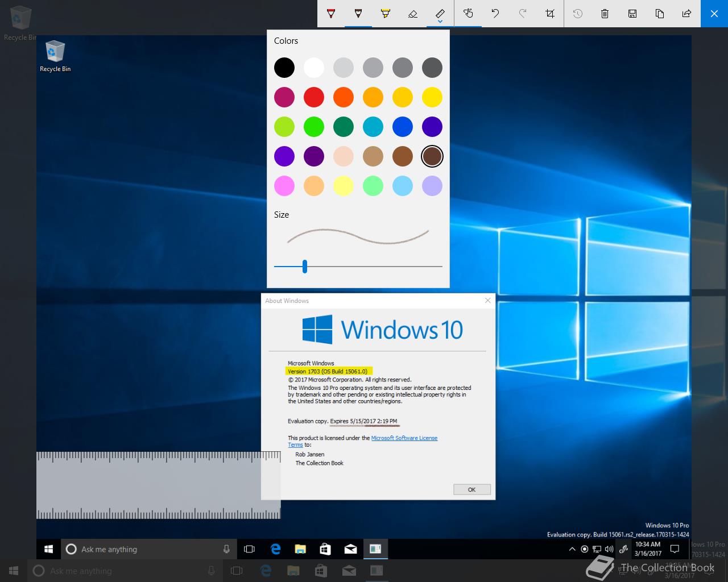The height and width of the screenshot is (582, 728).
Task: Close Screen Sketch with blue X
Action: pos(714,14)
